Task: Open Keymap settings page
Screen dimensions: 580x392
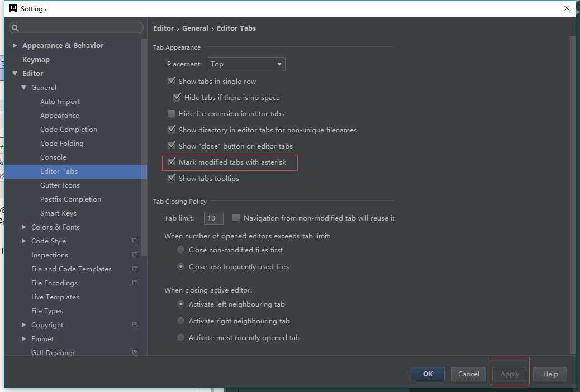Action: pyautogui.click(x=36, y=60)
